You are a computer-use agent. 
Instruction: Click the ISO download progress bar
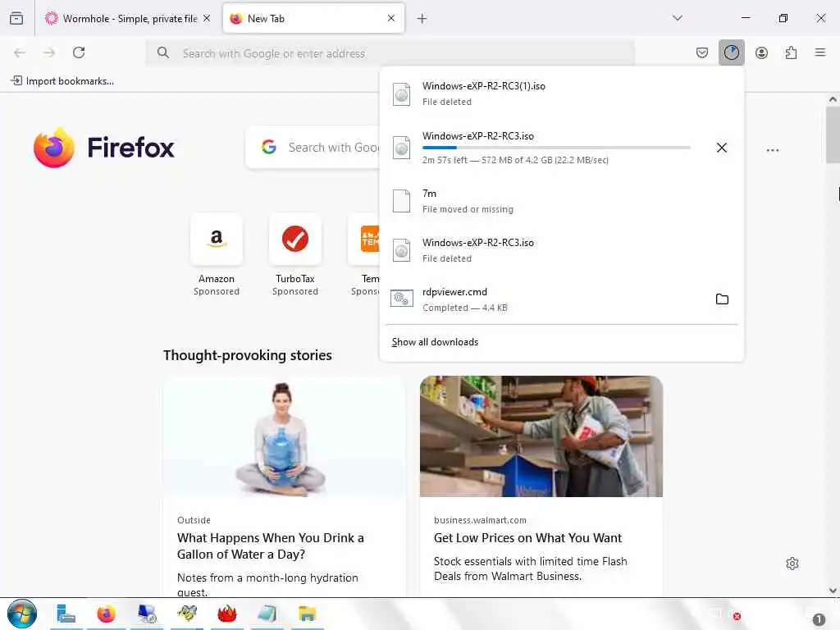tap(556, 148)
